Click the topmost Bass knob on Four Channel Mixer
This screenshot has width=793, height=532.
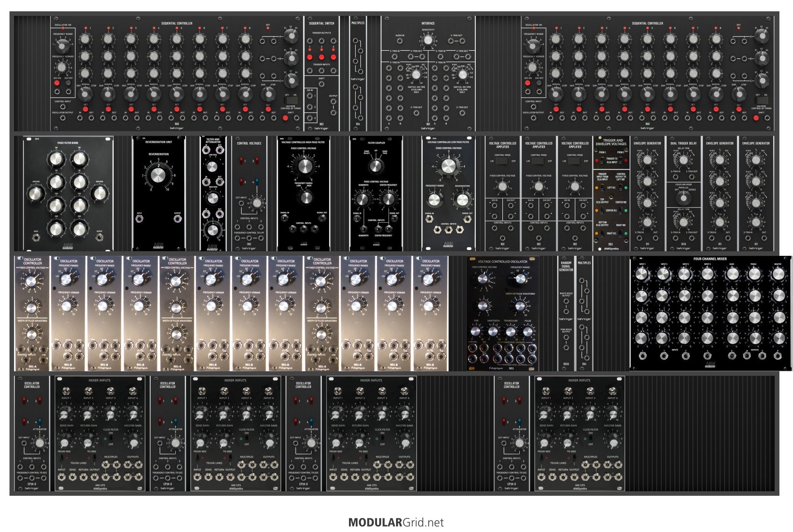coord(732,274)
